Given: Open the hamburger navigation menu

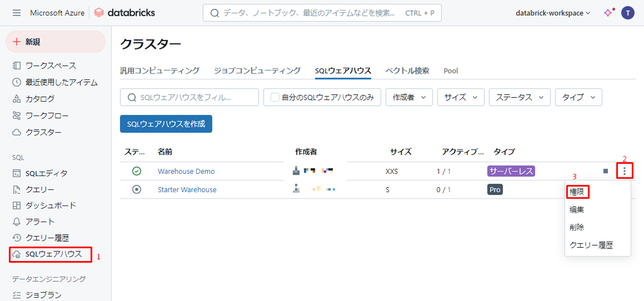Looking at the screenshot, I should pyautogui.click(x=17, y=13).
